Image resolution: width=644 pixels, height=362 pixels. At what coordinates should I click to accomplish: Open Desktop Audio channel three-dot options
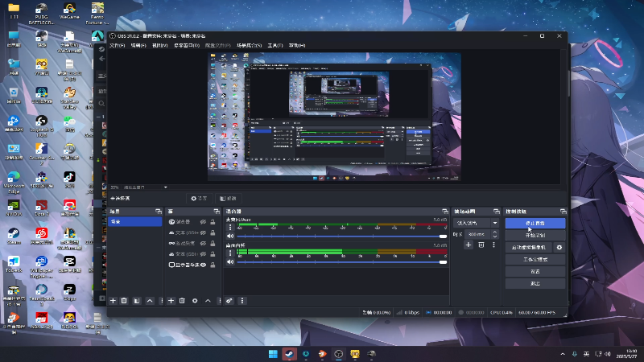230,253
